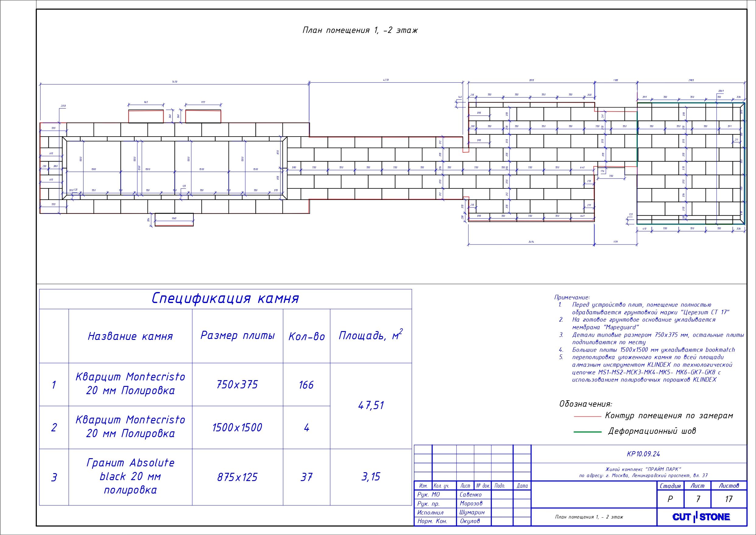Select the total sheets value '17'

pos(729,499)
